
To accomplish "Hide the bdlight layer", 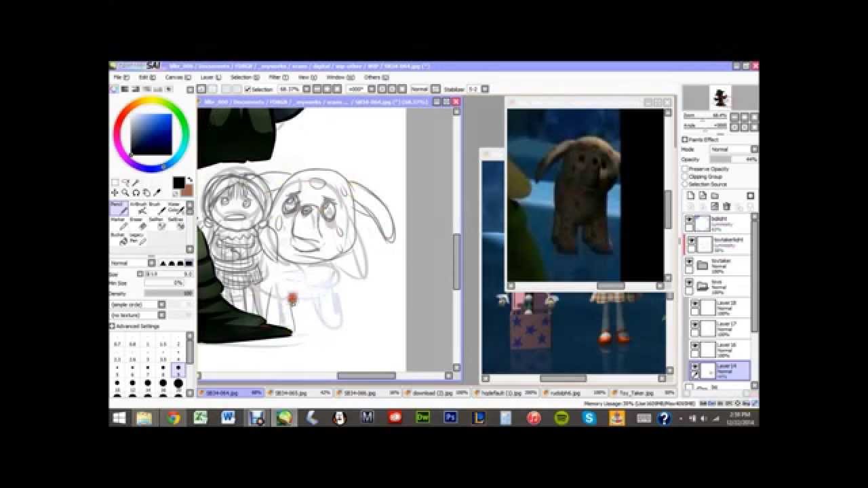I will (x=689, y=220).
